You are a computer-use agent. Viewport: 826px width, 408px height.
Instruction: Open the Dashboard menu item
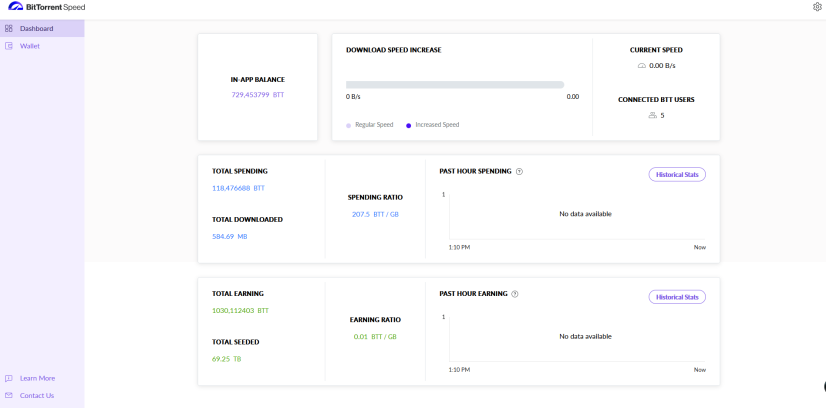pos(42,28)
